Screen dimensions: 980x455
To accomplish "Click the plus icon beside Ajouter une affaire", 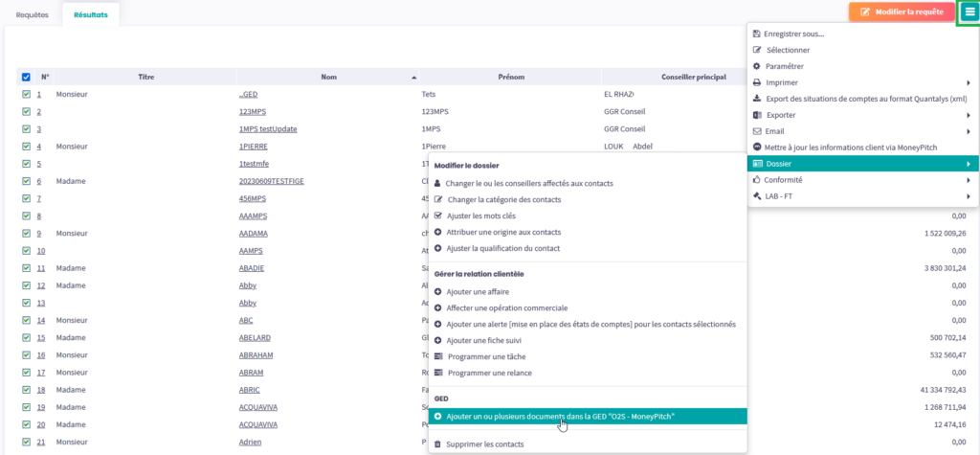I will pyautogui.click(x=438, y=291).
